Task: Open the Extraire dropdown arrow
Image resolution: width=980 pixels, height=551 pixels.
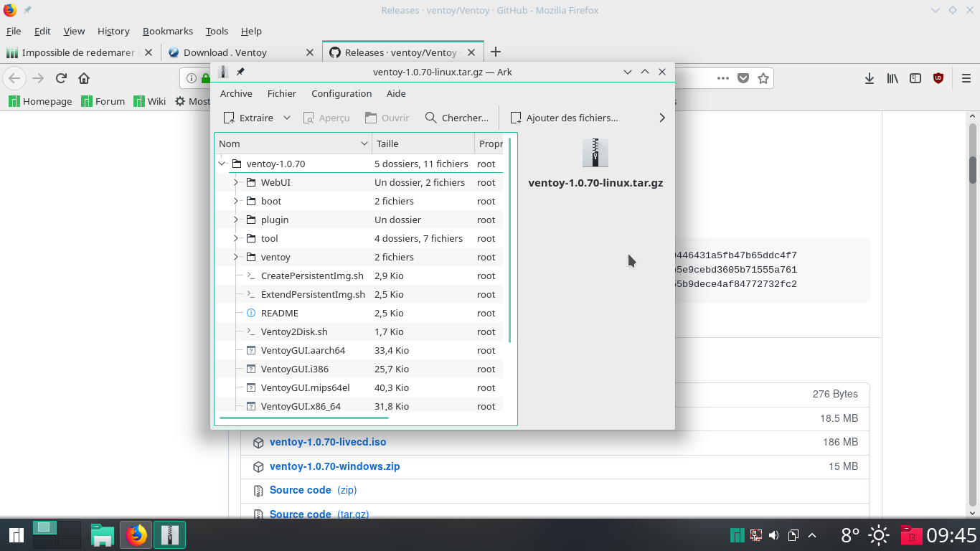Action: [x=287, y=118]
